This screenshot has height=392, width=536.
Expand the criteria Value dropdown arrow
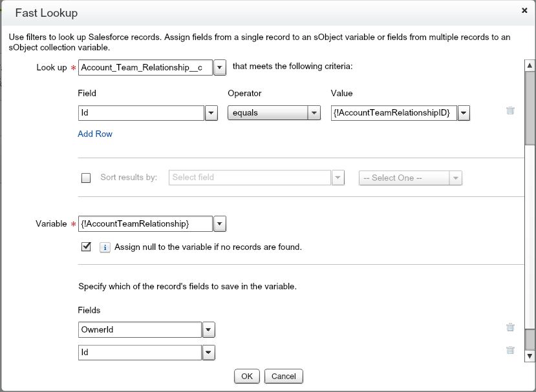(x=463, y=113)
